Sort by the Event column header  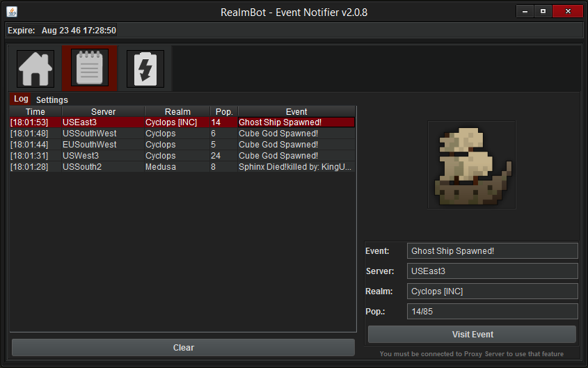(x=296, y=112)
